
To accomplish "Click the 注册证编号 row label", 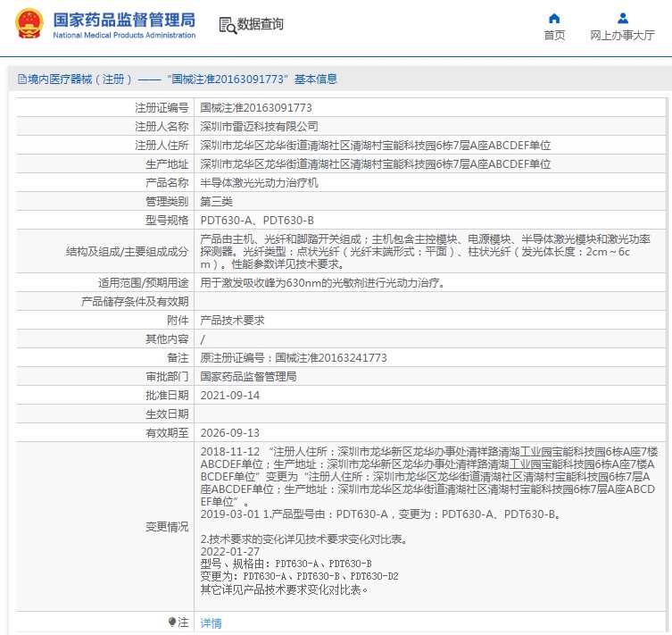I will (x=162, y=108).
